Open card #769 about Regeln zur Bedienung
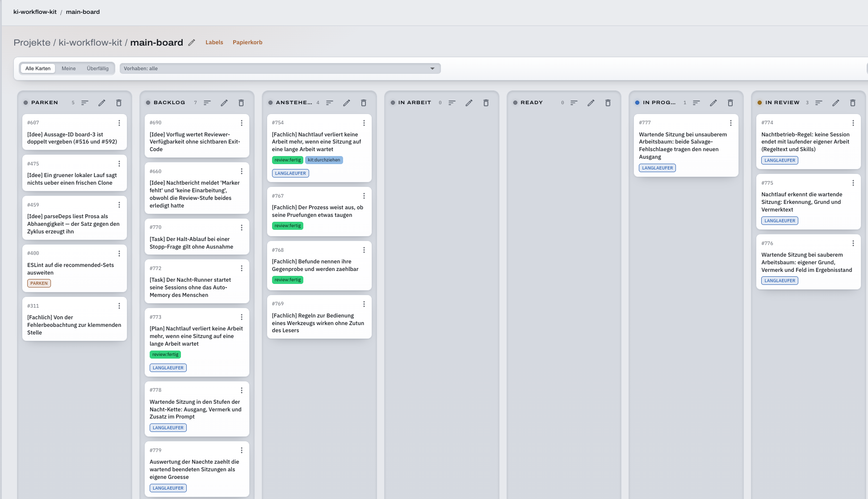This screenshot has width=868, height=499. point(319,317)
